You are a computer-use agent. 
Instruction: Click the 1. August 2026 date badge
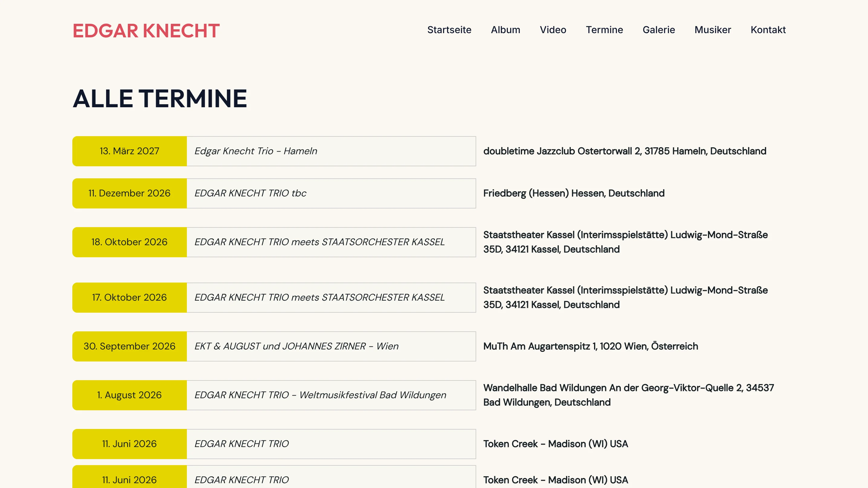pyautogui.click(x=129, y=395)
